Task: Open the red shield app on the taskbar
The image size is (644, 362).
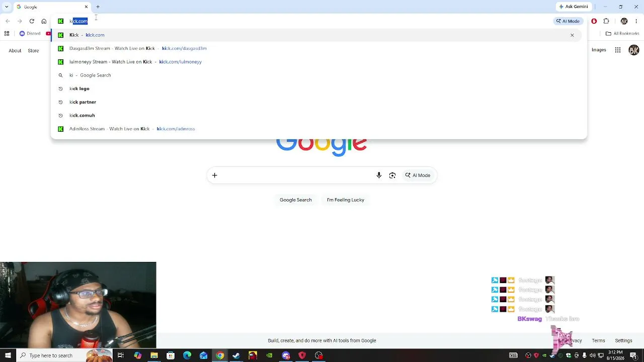Action: 302,355
